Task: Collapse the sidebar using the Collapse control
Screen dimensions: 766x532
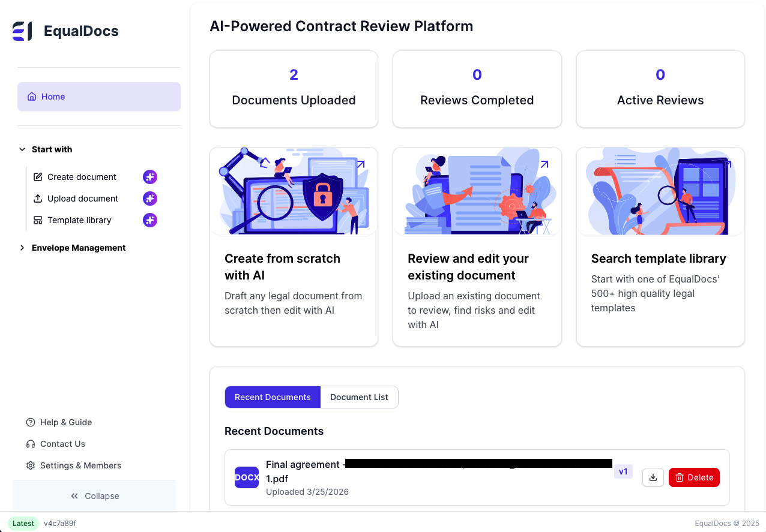Action: pyautogui.click(x=94, y=496)
